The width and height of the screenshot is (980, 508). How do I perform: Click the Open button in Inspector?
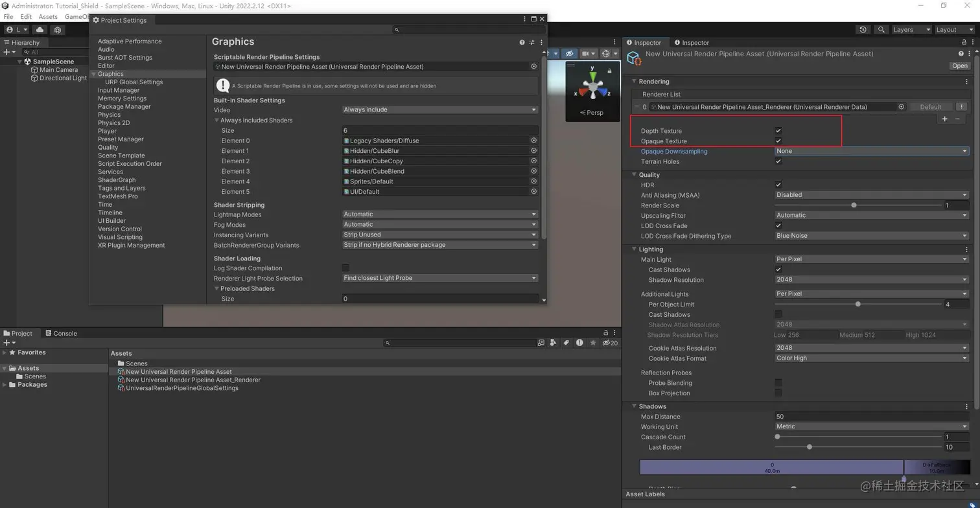coord(960,66)
